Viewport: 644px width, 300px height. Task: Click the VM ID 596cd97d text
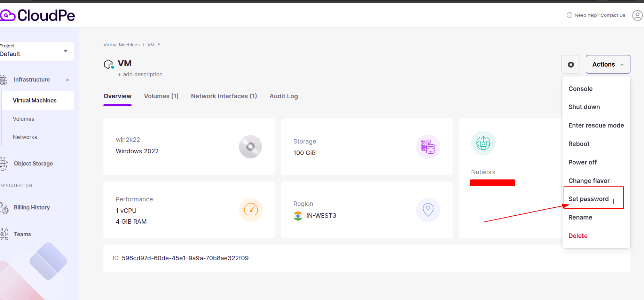click(185, 258)
